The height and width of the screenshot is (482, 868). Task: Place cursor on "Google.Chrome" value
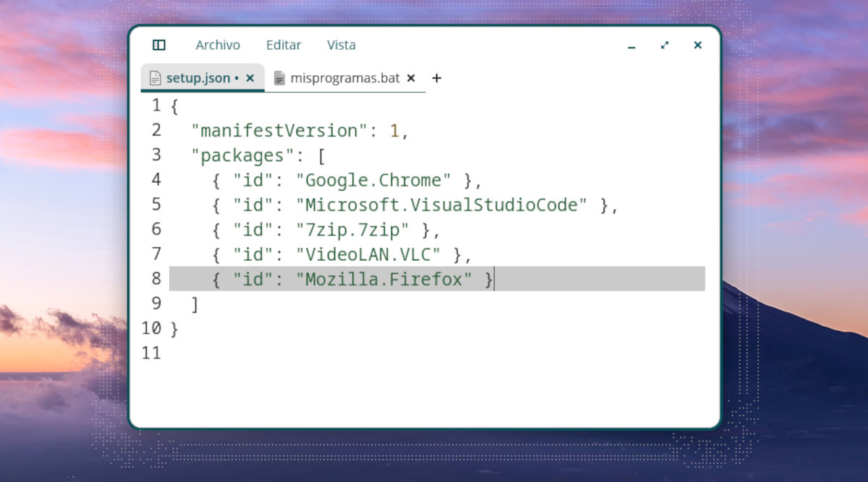click(373, 180)
